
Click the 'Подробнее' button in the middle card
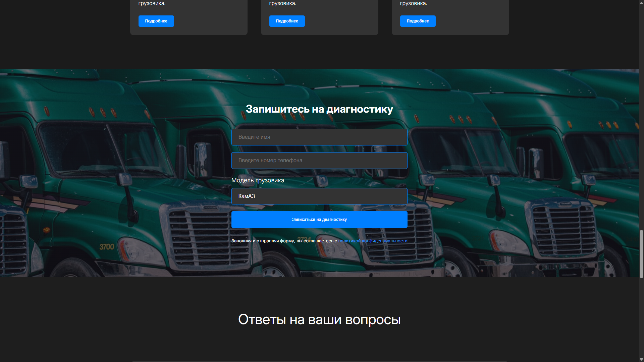pos(287,21)
